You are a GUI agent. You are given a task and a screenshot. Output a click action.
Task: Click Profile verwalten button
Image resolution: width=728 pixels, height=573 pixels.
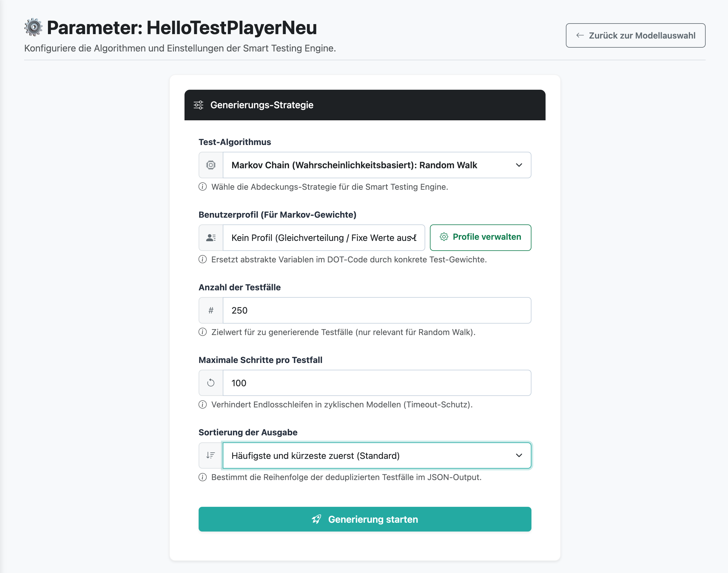(480, 237)
